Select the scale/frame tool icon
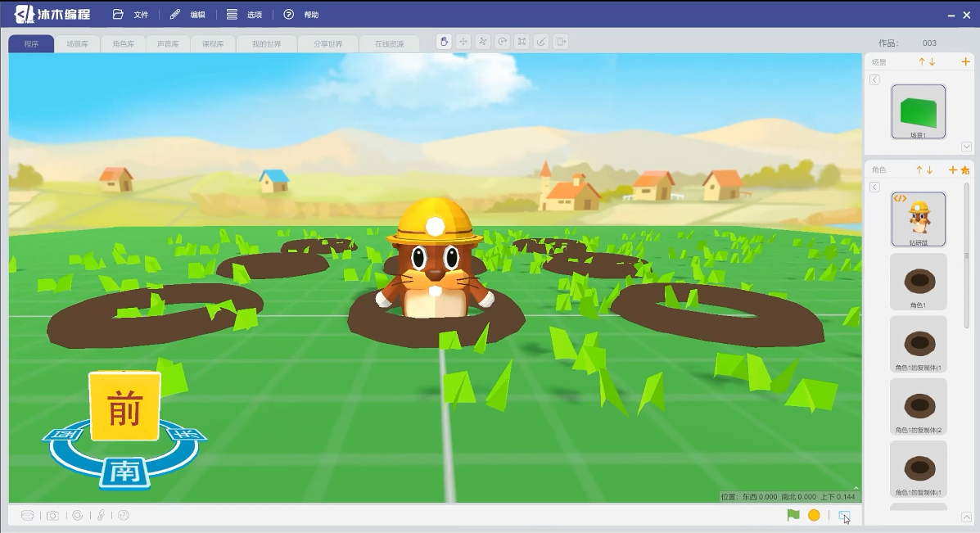The image size is (980, 533). [x=522, y=42]
